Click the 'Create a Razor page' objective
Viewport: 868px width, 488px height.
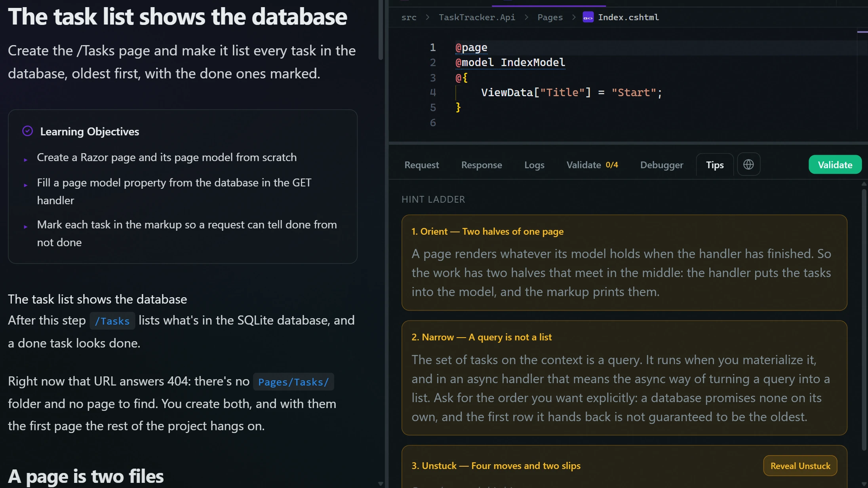167,158
